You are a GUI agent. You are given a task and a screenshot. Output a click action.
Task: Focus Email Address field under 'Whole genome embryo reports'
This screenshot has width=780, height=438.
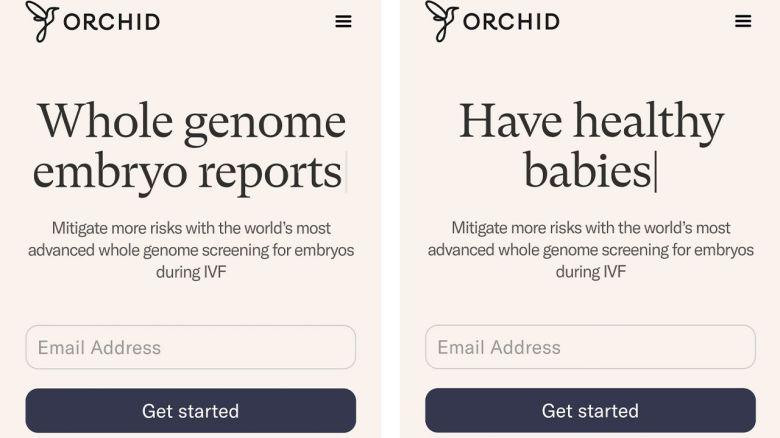(x=190, y=347)
